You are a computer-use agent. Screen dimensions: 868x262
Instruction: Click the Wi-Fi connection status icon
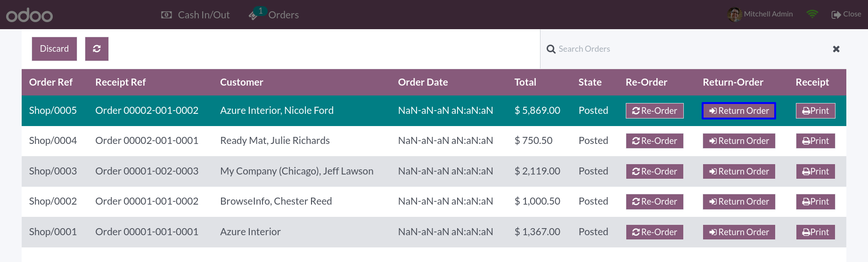click(812, 14)
